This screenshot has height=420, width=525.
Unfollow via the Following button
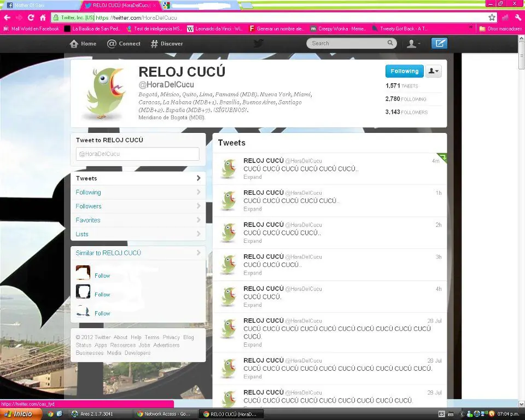(405, 71)
